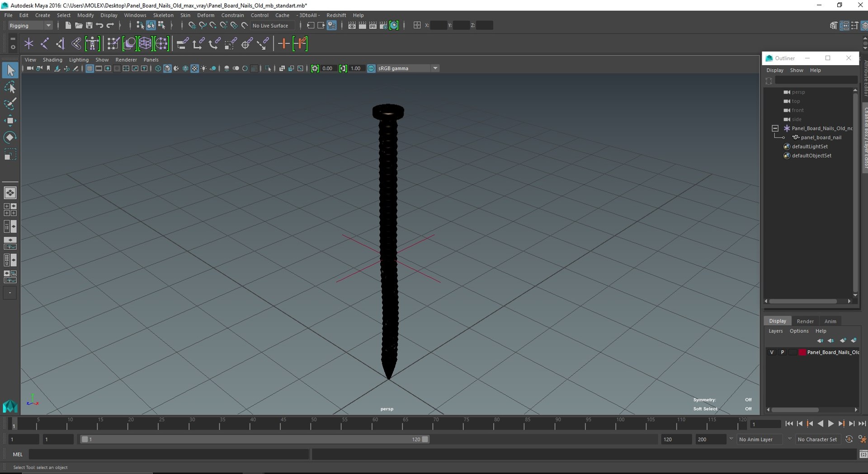Toggle textured display in viewport
Image resolution: width=868 pixels, height=474 pixels.
click(194, 68)
